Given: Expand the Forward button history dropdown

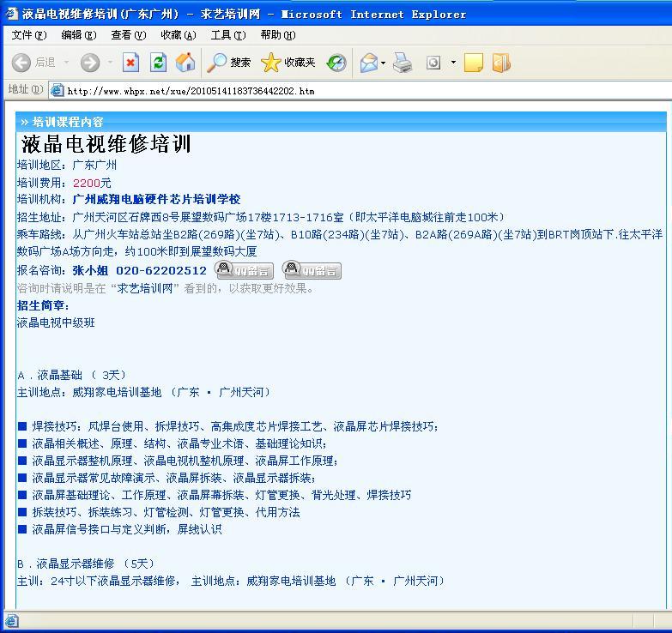Looking at the screenshot, I should click(x=109, y=63).
